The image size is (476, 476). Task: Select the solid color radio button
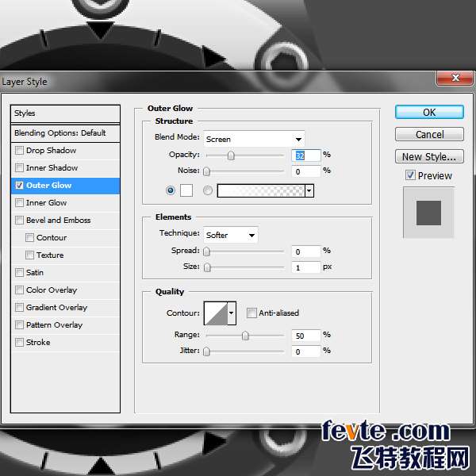tap(171, 190)
